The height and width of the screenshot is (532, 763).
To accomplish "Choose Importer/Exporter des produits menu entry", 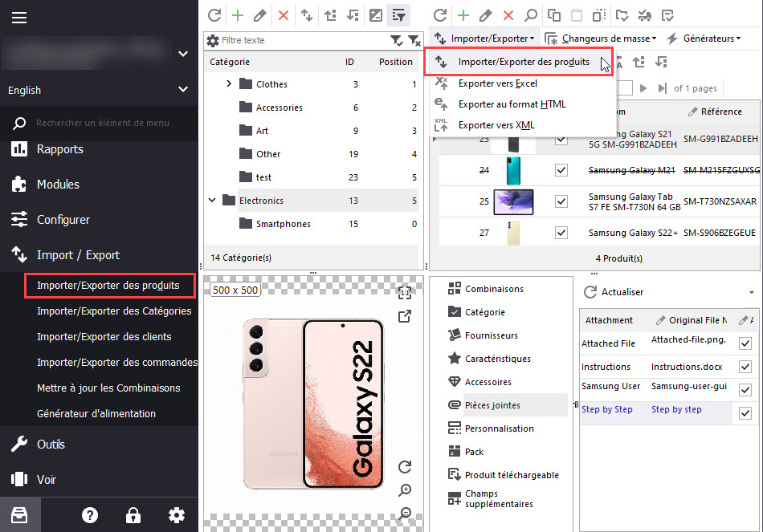I will tap(518, 62).
